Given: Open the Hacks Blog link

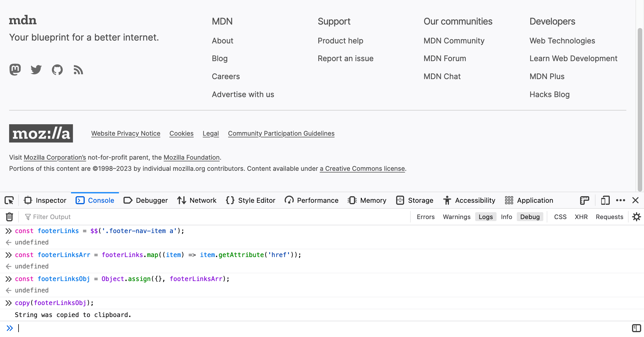Looking at the screenshot, I should click(550, 95).
